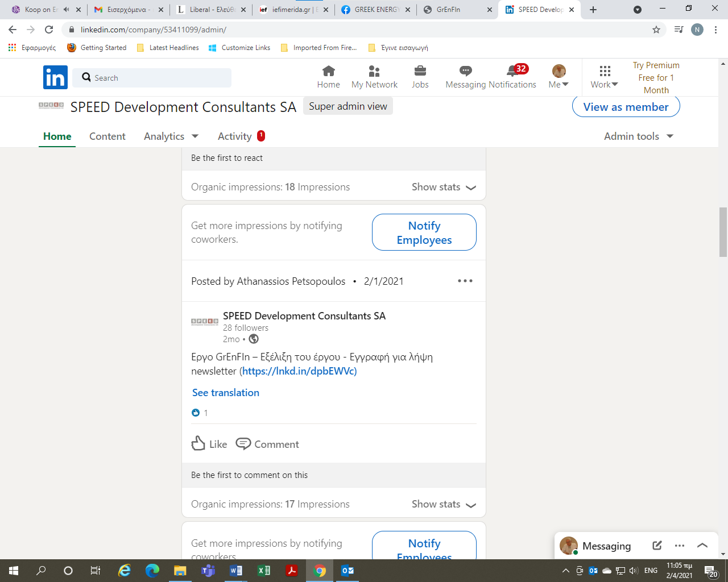The height and width of the screenshot is (582, 728).
Task: Expand the Work apps grid menu
Action: click(x=605, y=77)
